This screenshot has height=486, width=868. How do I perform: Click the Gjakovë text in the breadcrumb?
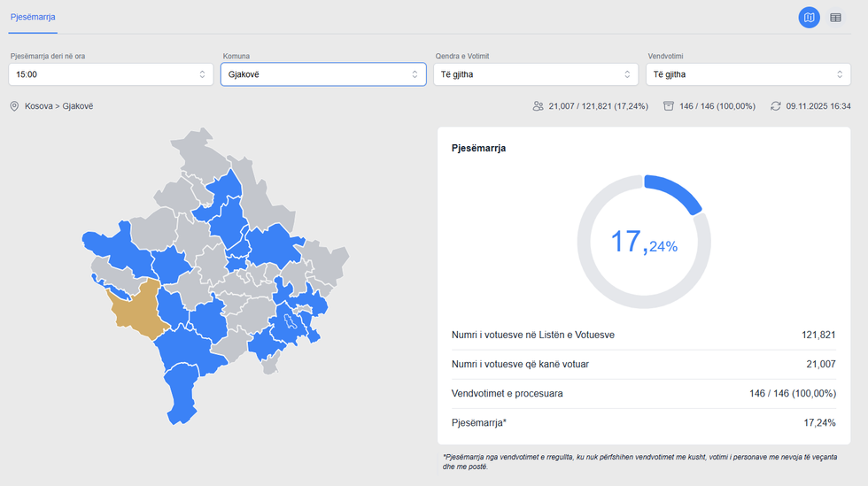[x=78, y=106]
